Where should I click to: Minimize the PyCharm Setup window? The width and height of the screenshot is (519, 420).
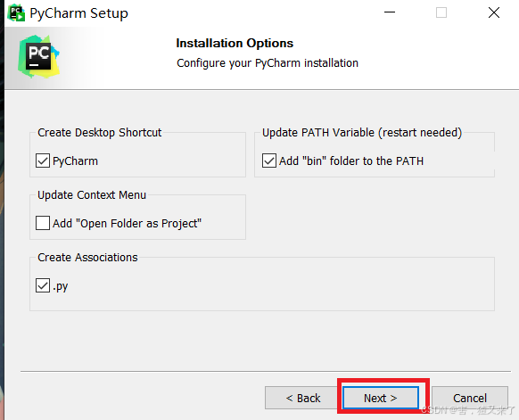click(390, 12)
